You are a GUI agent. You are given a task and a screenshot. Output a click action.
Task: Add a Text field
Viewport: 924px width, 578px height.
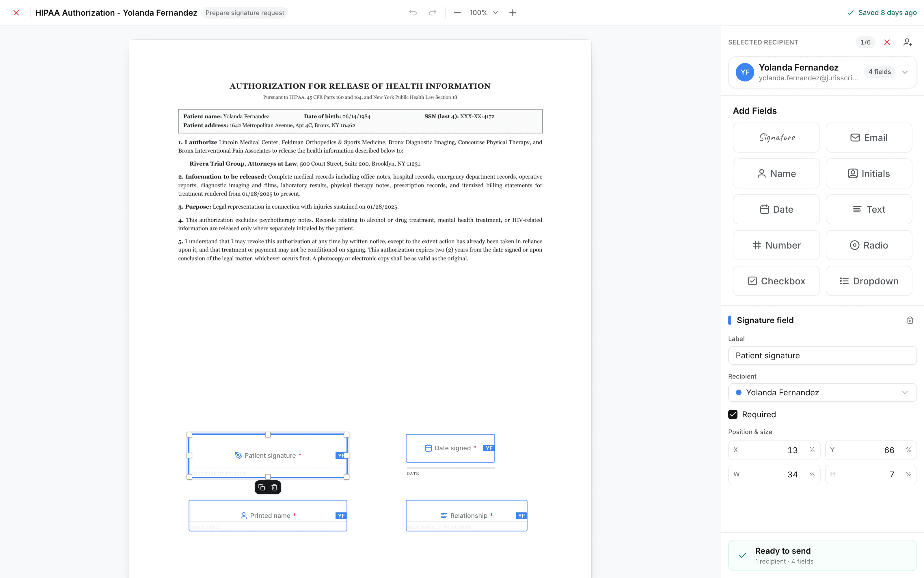point(869,210)
